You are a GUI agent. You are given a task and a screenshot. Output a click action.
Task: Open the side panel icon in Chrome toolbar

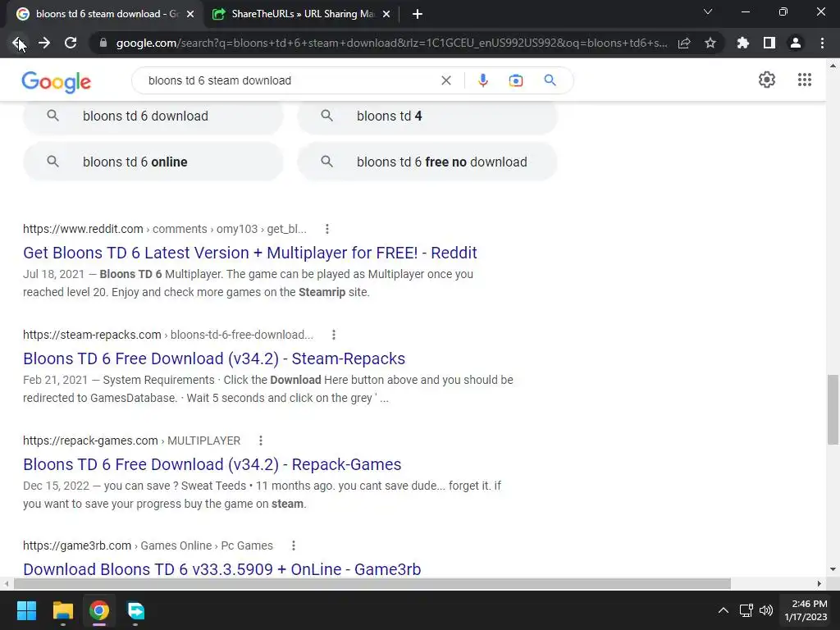(769, 43)
